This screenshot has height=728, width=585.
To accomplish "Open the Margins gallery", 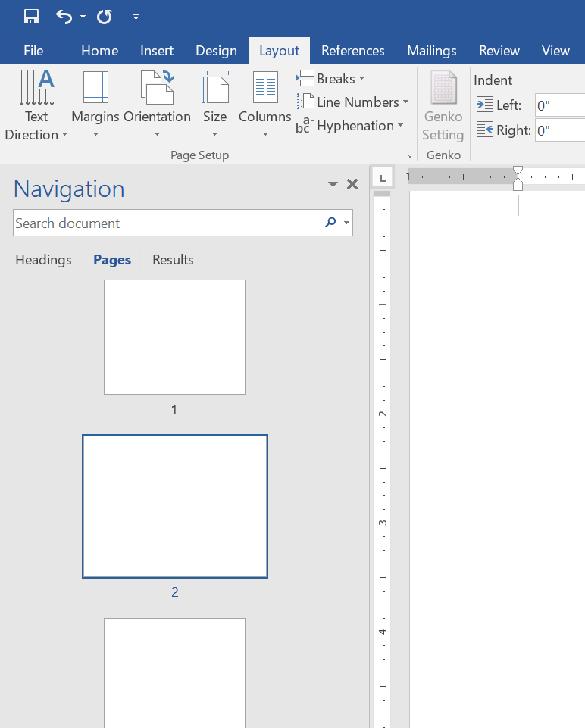I will 95,106.
